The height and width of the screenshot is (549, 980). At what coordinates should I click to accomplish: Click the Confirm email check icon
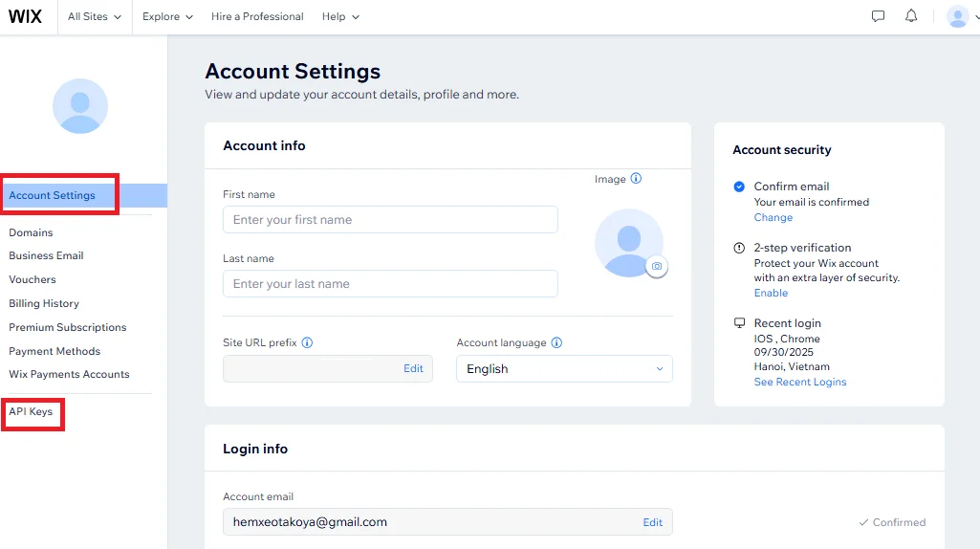pyautogui.click(x=739, y=187)
